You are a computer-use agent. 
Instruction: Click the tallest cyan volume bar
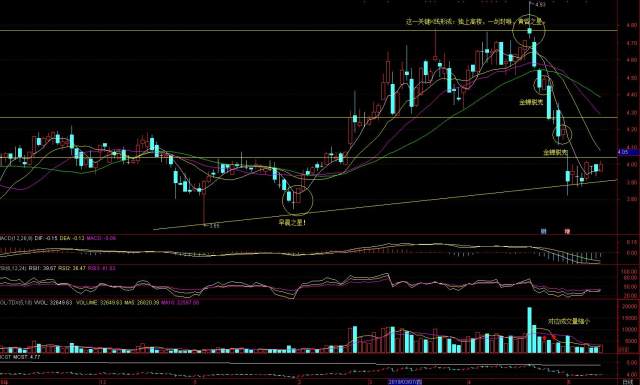tap(529, 330)
